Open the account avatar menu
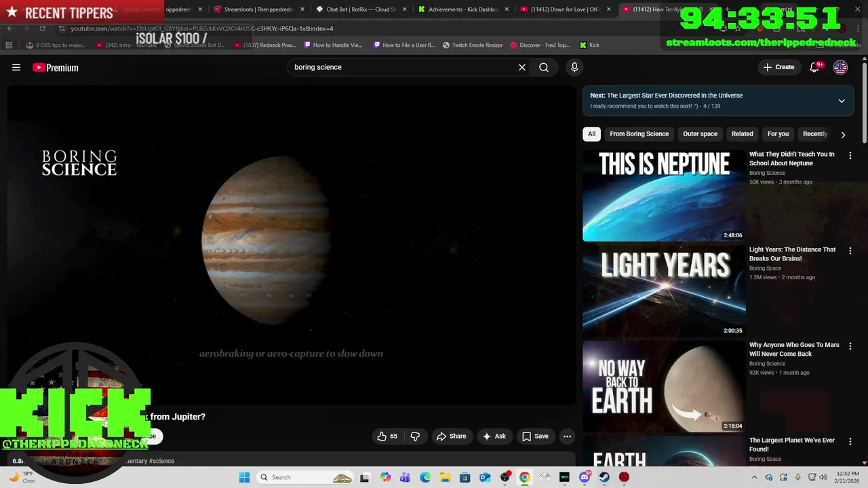 [840, 67]
